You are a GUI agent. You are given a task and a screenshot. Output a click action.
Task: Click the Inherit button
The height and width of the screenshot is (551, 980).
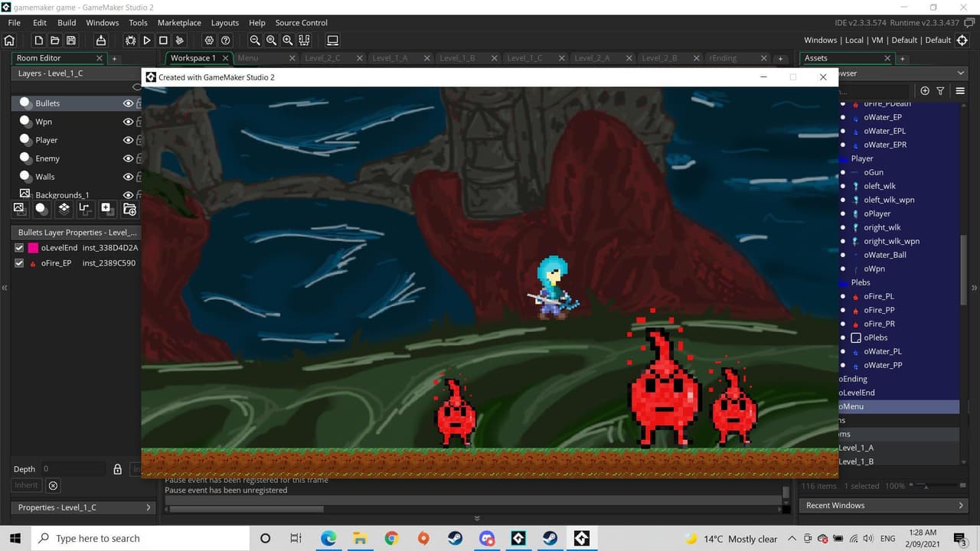point(26,485)
